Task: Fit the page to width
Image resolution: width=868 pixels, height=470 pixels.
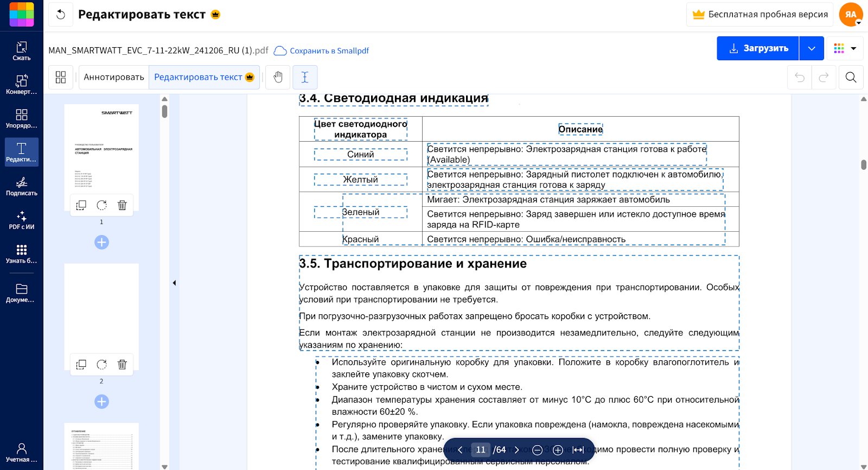Action: (x=578, y=450)
